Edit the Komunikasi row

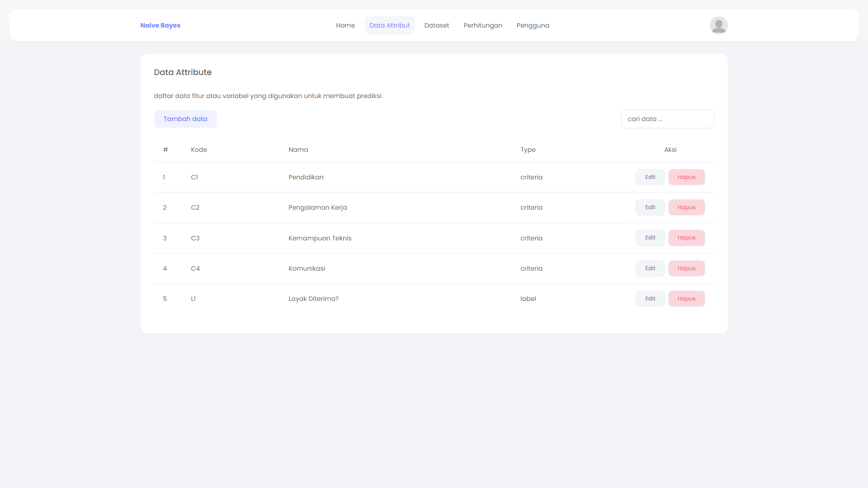(650, 268)
